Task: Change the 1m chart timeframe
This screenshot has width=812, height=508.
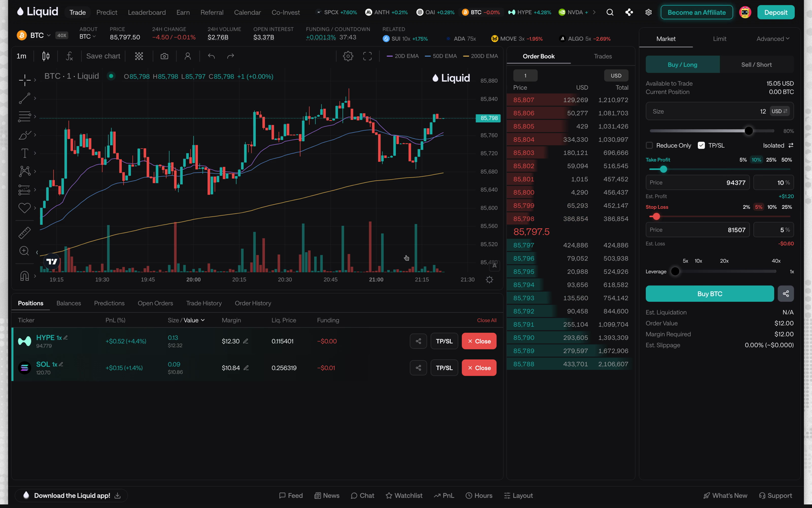Action: pos(21,56)
